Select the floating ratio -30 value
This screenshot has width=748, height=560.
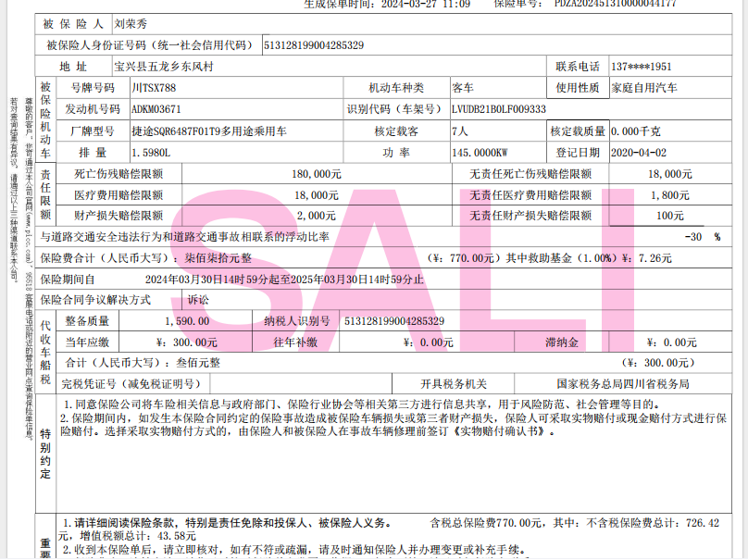[692, 237]
